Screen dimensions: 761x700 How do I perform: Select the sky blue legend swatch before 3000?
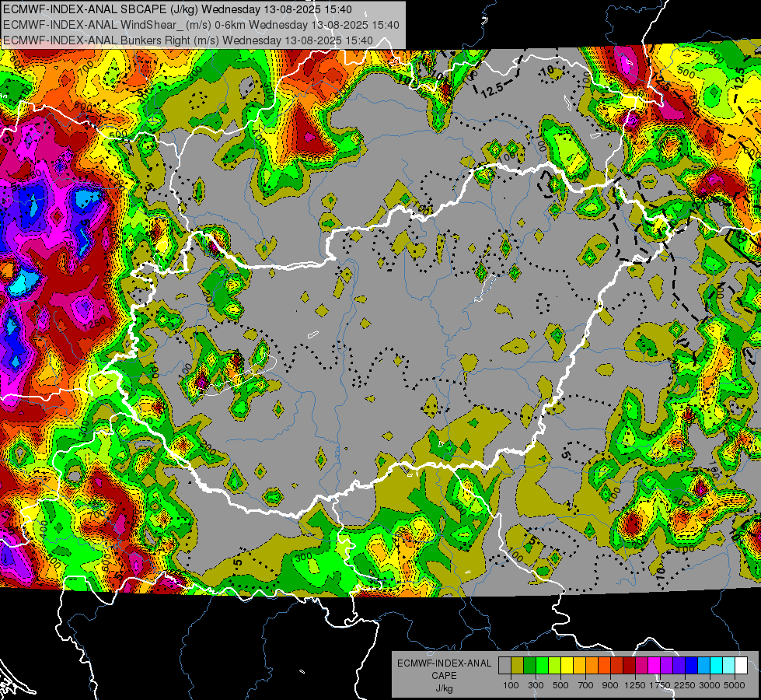[x=703, y=665]
